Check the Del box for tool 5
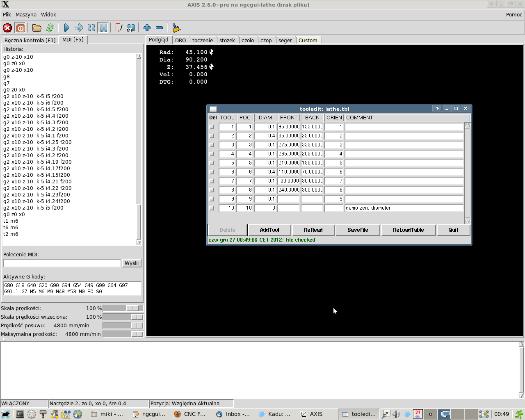 pyautogui.click(x=212, y=163)
